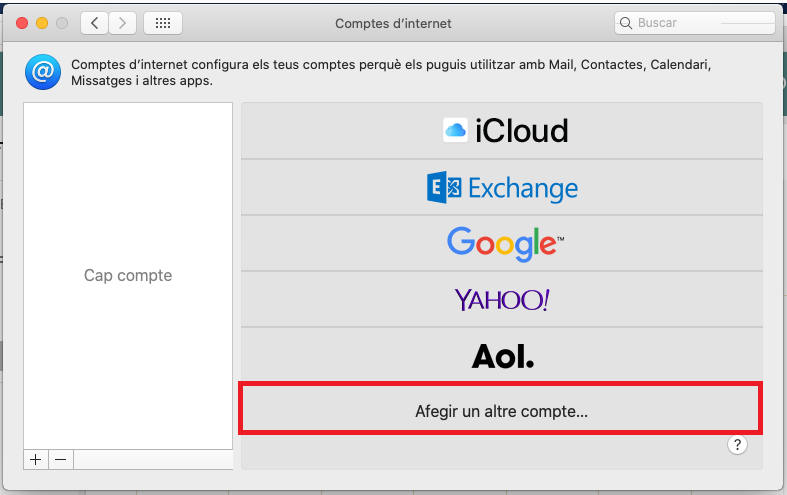Click the iCloud cloud icon
This screenshot has width=787, height=495.
455,131
